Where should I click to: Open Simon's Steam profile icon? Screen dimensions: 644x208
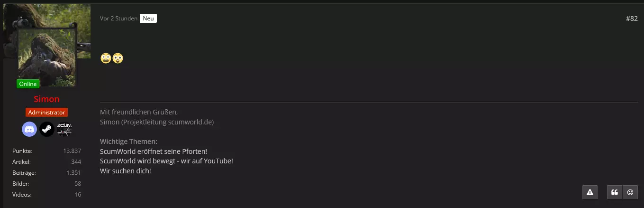point(46,129)
